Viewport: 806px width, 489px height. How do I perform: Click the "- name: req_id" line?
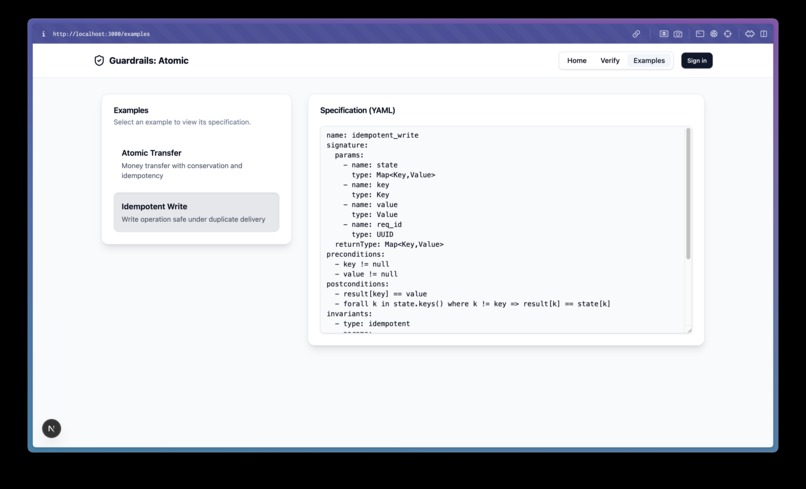373,225
